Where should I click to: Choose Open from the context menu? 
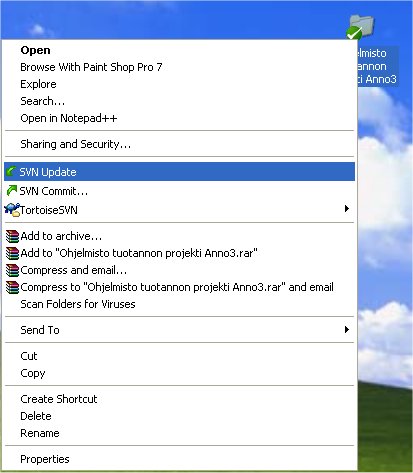point(179,50)
